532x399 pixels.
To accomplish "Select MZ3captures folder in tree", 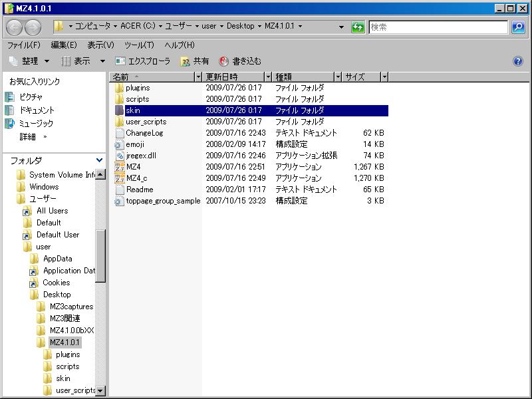I will pos(71,307).
